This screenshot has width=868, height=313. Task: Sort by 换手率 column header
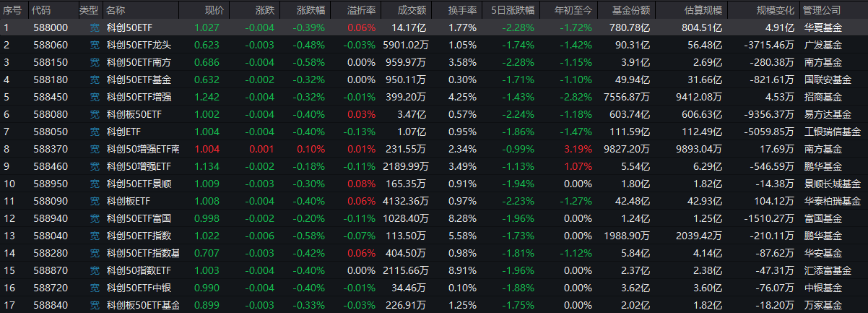tap(462, 11)
